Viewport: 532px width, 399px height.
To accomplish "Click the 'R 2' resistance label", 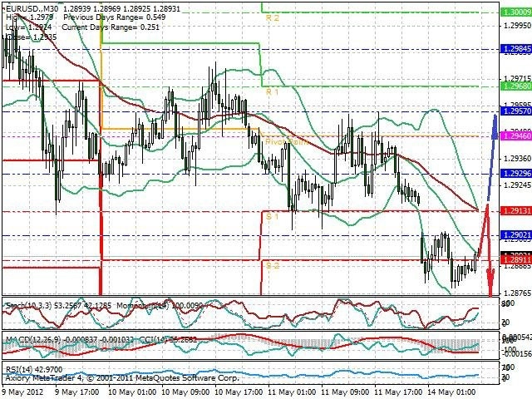I will (272, 18).
